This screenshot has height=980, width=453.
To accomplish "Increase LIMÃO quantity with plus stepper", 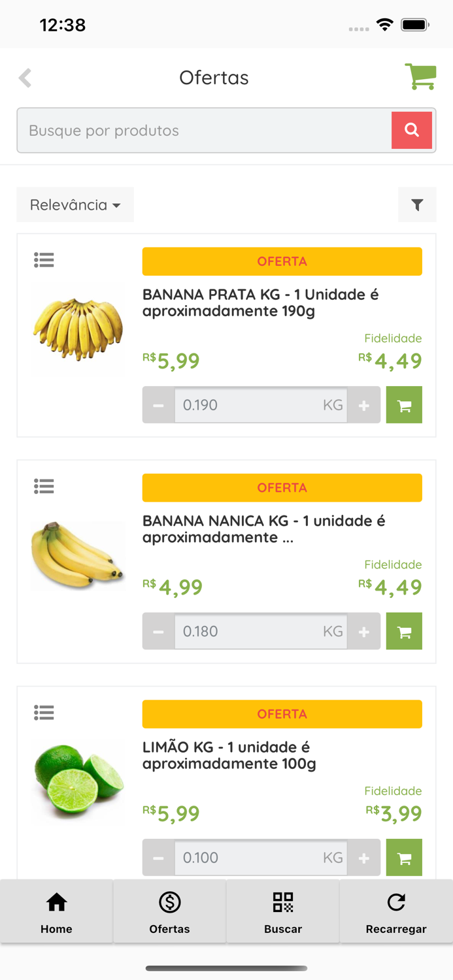I will 363,857.
